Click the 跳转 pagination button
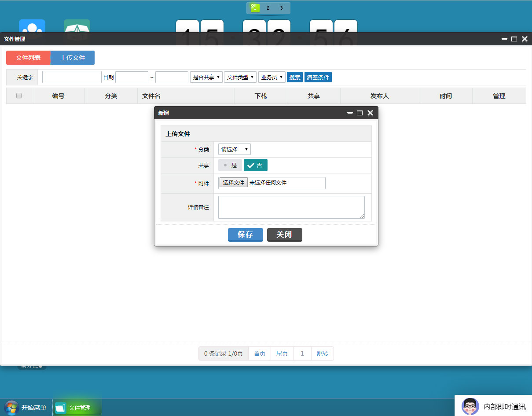This screenshot has height=416, width=532. 323,353
